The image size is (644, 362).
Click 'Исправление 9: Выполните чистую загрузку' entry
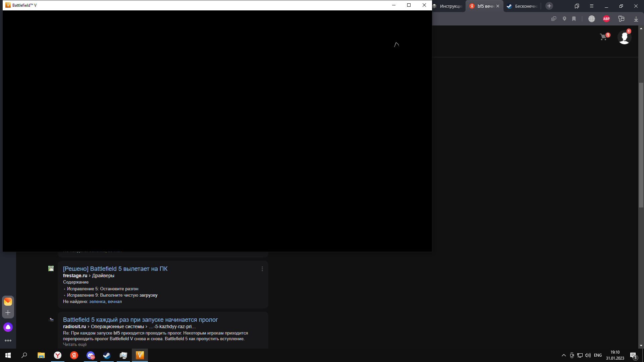pyautogui.click(x=112, y=295)
